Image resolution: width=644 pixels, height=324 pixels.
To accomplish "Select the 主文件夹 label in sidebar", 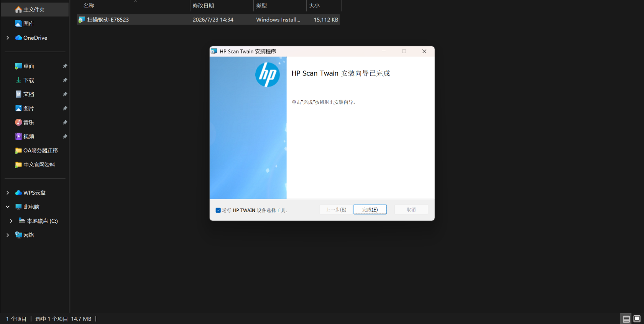I will pos(34,10).
